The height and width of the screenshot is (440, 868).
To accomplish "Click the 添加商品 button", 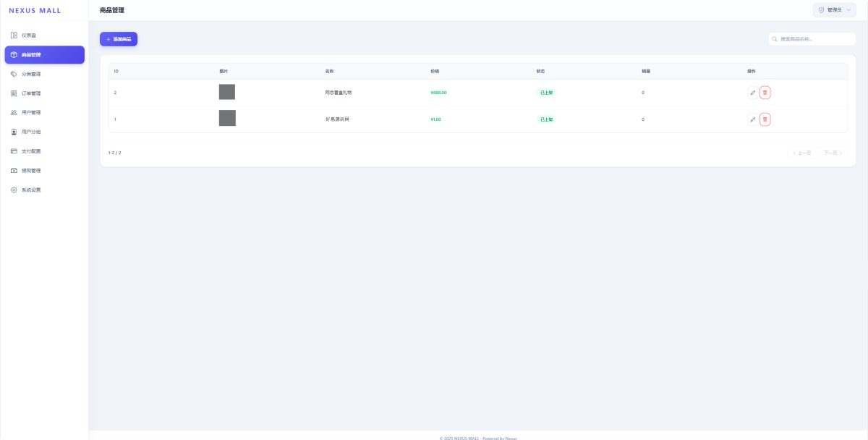I will click(119, 39).
